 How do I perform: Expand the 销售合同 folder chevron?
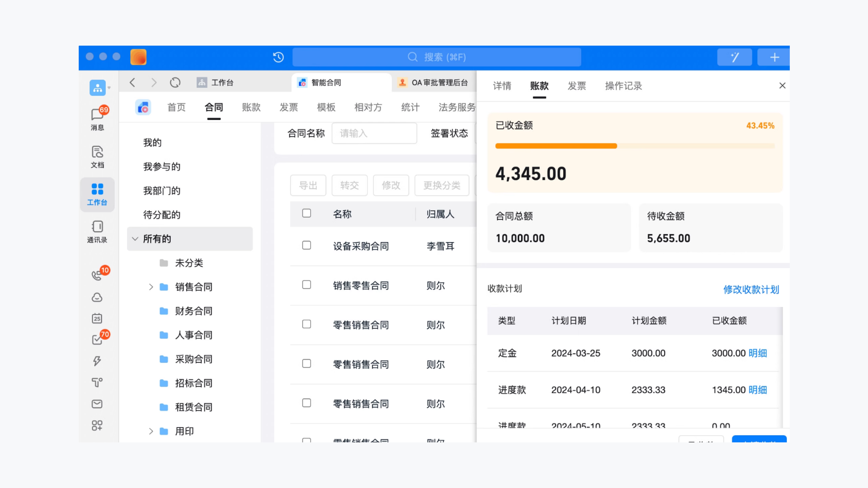(151, 287)
